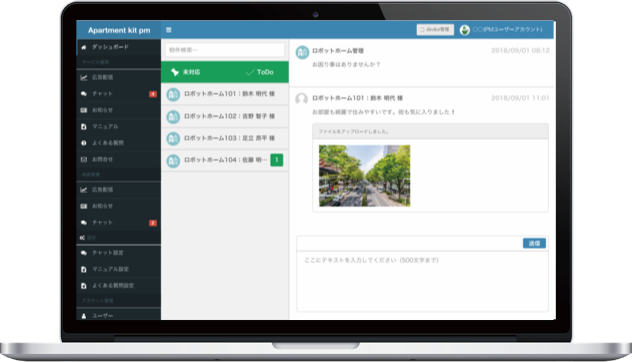Open お知らせ just above チャット badge 2
Screen dimensions: 632x362
(118, 206)
